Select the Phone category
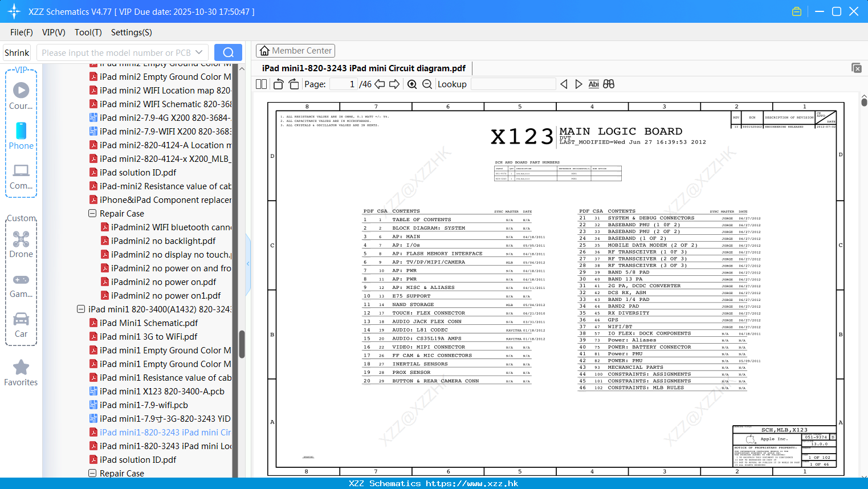The image size is (868, 489). (21, 136)
